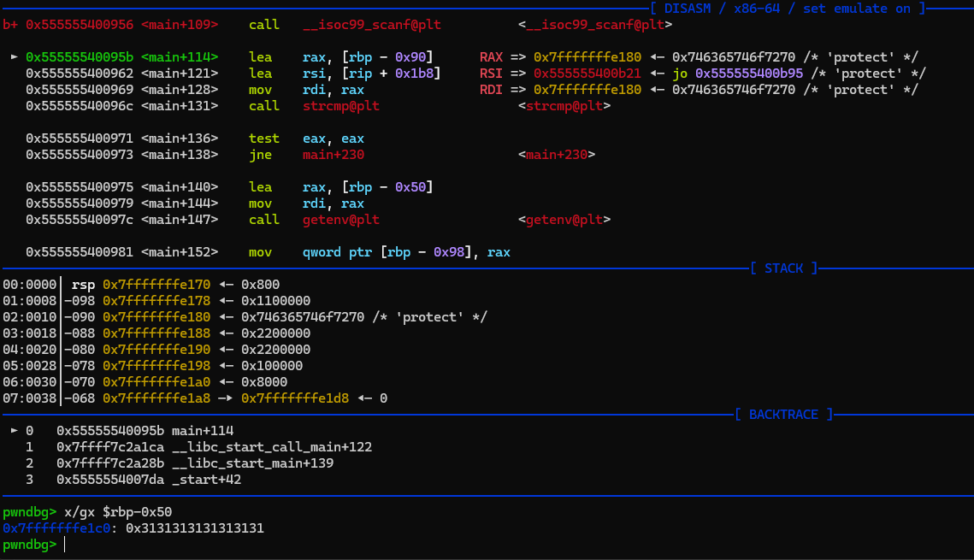Click the rsp stack pointer label
This screenshot has width=974, height=560.
pos(83,285)
